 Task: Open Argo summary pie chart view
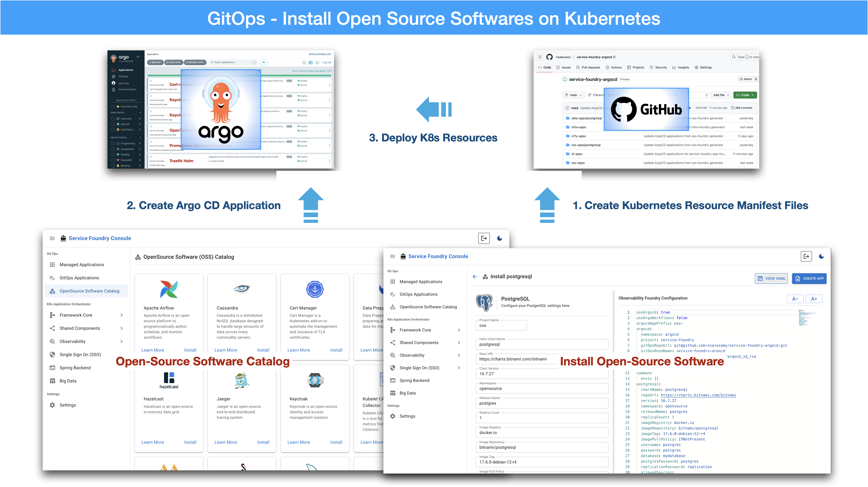pos(317,62)
